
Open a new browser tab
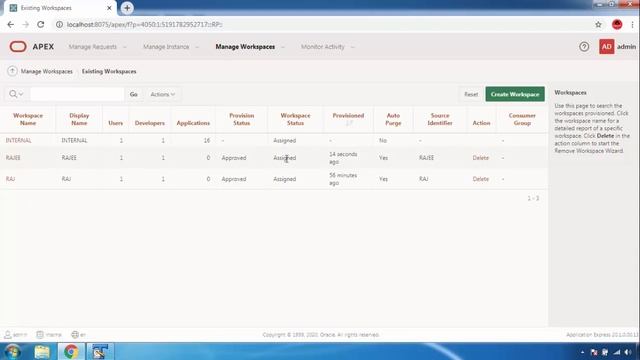pos(127,8)
